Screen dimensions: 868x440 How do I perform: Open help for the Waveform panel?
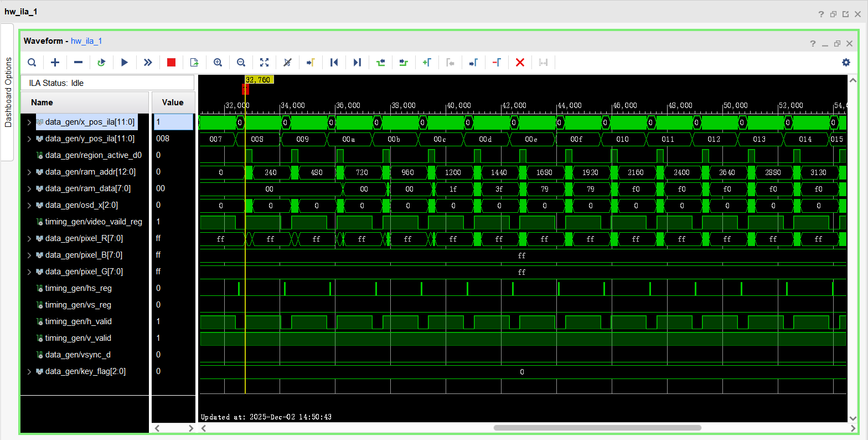click(x=813, y=44)
